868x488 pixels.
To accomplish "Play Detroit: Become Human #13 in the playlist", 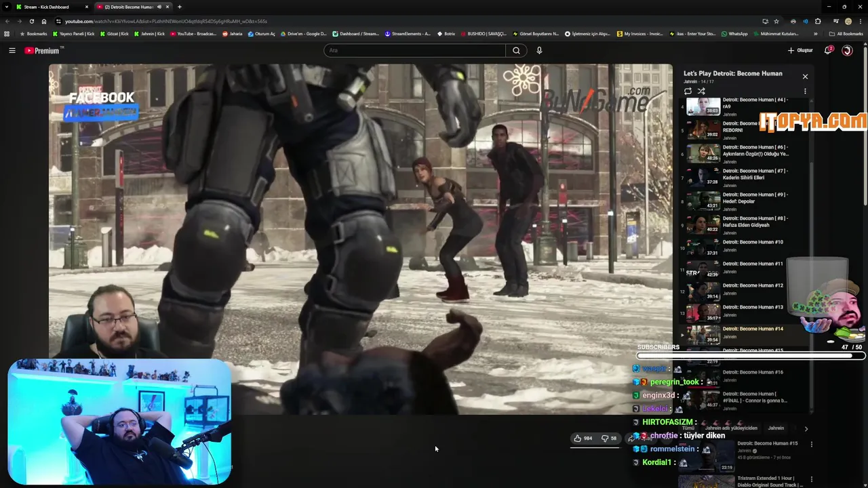I will [746, 312].
